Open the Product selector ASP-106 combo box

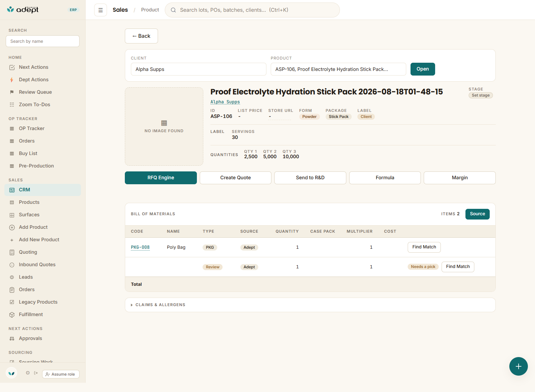(x=338, y=69)
